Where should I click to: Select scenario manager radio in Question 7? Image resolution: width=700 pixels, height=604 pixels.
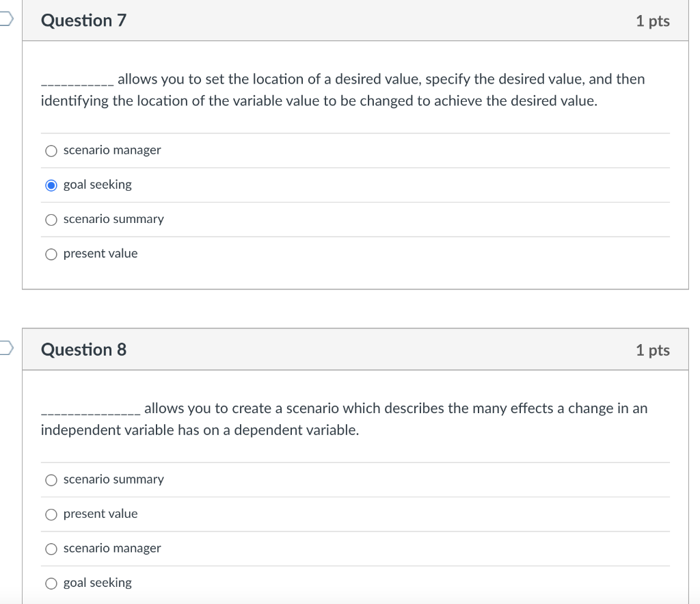click(51, 151)
